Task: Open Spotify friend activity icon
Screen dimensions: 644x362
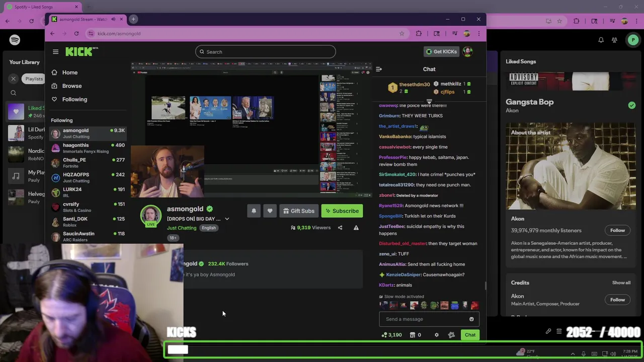Action: point(614,40)
